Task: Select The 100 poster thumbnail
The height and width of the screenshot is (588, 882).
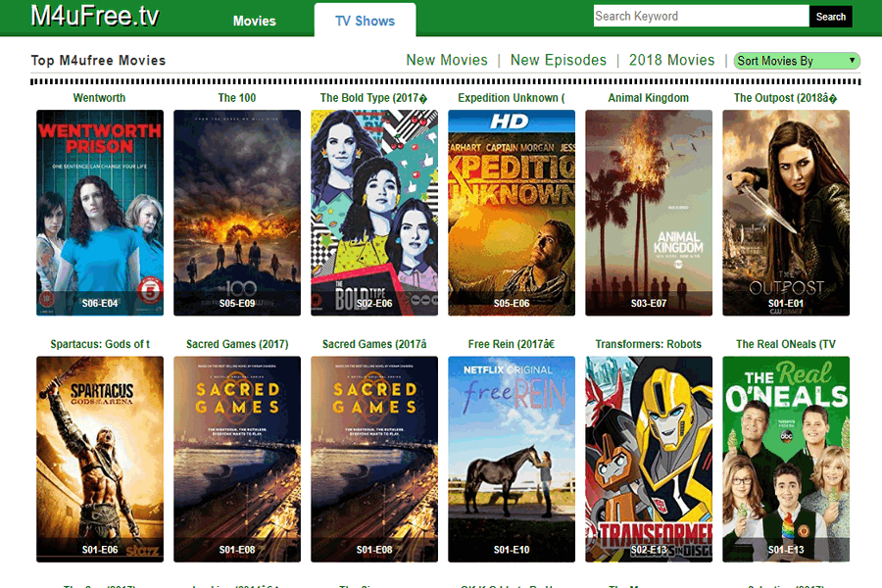Action: tap(237, 213)
